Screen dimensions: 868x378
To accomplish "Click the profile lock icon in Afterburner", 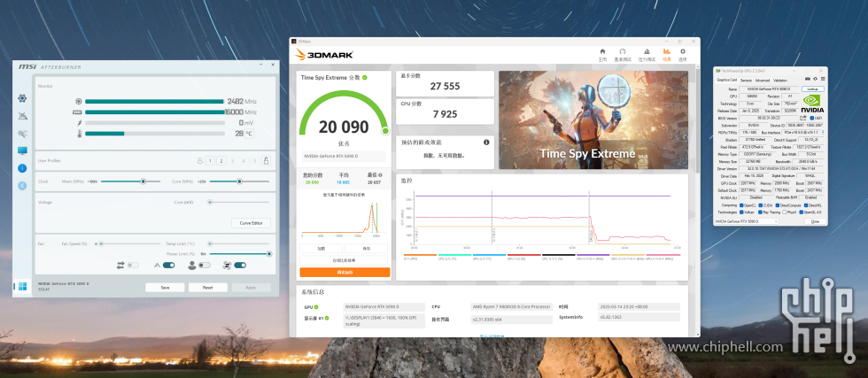I will pos(267,160).
